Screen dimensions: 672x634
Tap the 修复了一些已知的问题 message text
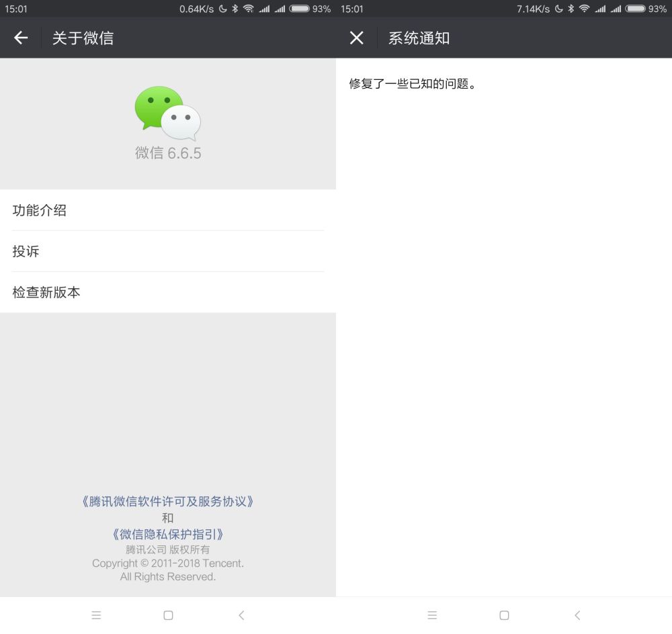(413, 83)
